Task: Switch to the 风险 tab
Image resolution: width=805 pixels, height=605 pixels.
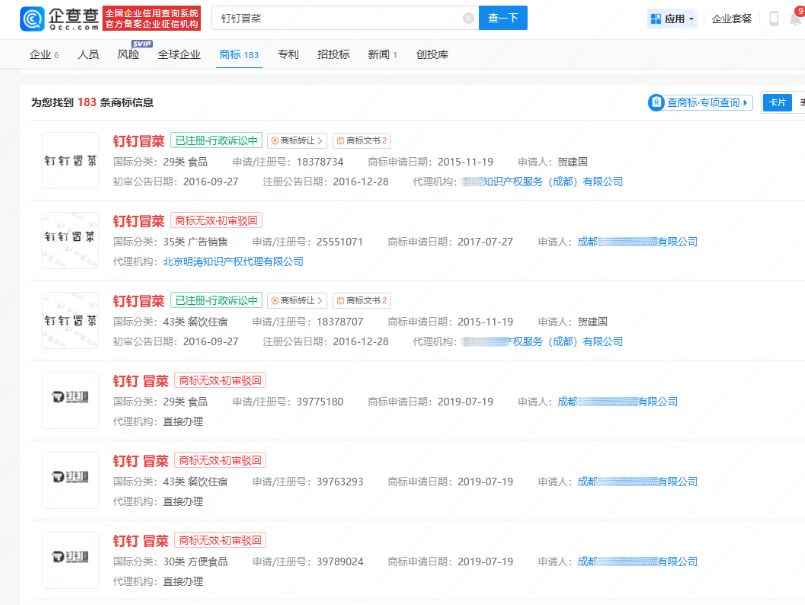Action: pyautogui.click(x=128, y=54)
